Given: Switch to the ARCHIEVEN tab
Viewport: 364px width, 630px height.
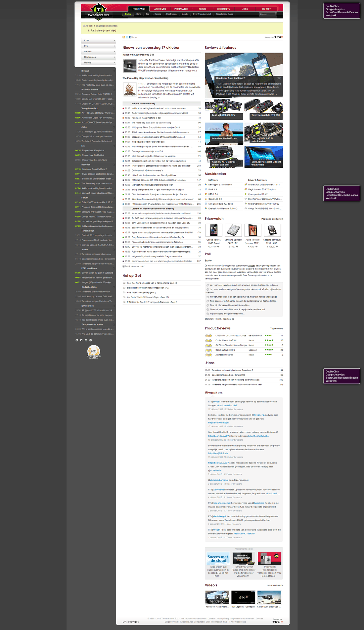Looking at the screenshot, I should tap(160, 9).
